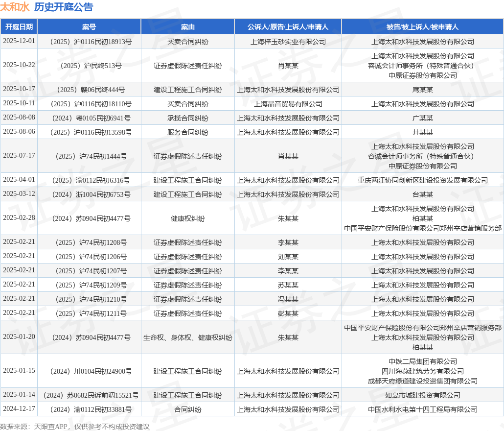Image resolution: width=504 pixels, height=431 pixels.
Task: Click the 太和水 title text
Action: [15, 7]
